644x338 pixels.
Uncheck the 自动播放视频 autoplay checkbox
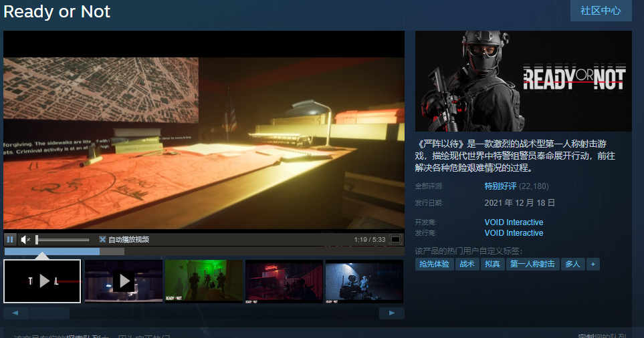102,240
